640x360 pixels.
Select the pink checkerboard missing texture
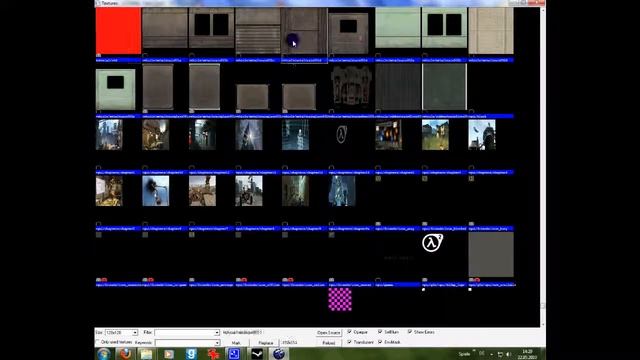point(340,300)
